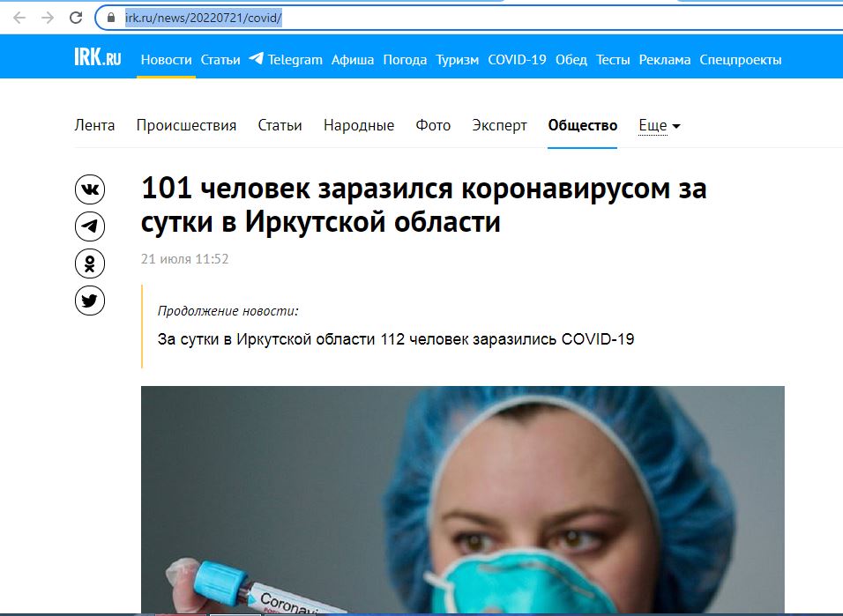
Task: Open the article photo of nurse
Action: pos(462,500)
